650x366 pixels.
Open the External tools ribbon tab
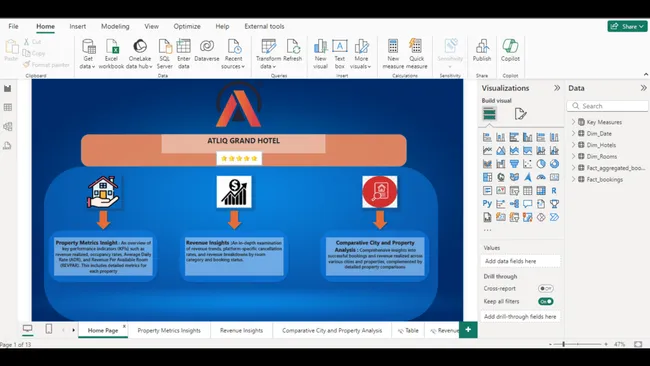[x=264, y=26]
